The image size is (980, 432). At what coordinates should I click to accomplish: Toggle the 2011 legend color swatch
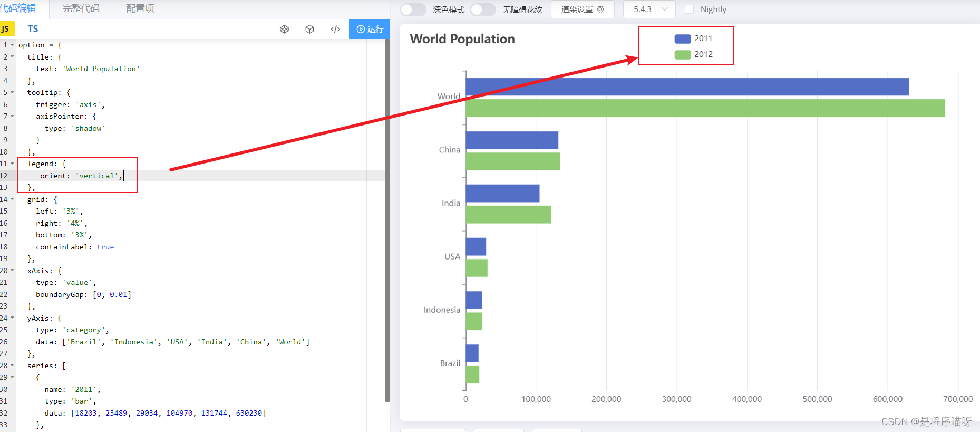pyautogui.click(x=683, y=39)
